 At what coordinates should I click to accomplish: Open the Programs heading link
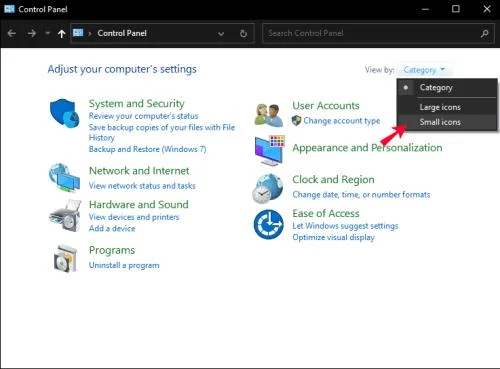[x=112, y=250]
